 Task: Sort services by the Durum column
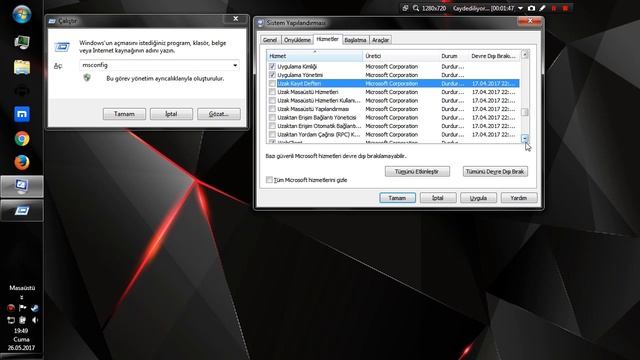coord(453,56)
